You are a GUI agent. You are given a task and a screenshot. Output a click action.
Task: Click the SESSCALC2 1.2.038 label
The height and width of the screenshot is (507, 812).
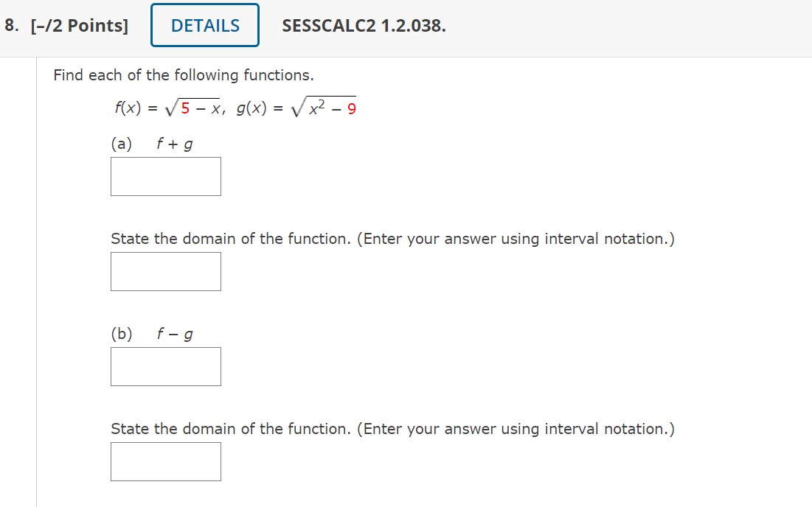[x=363, y=25]
